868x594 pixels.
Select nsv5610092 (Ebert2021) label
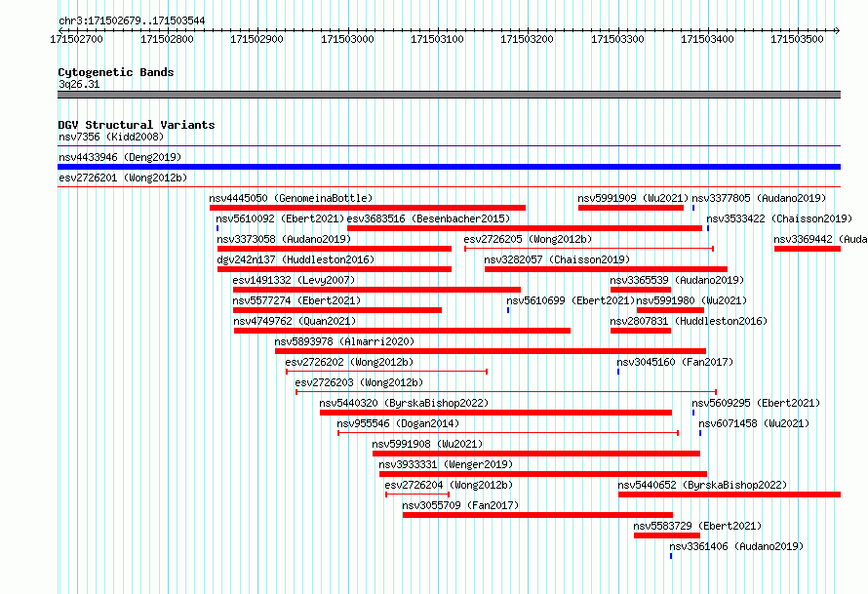tap(280, 218)
